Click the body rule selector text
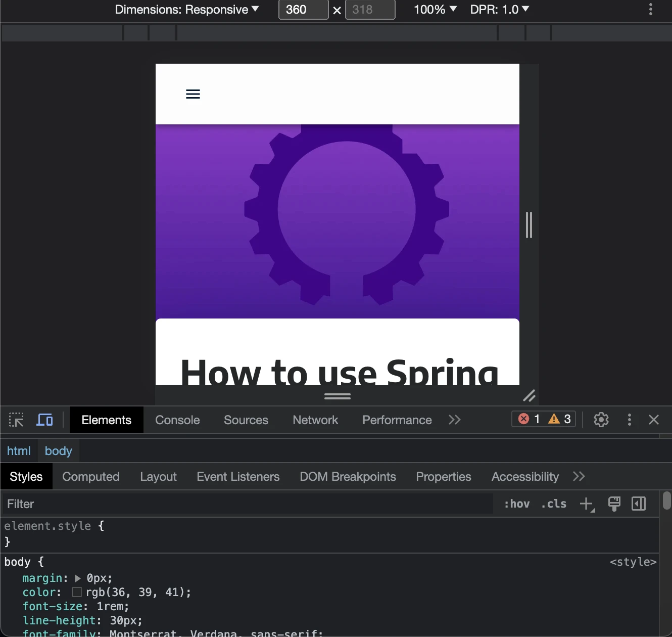This screenshot has width=672, height=637. point(17,562)
